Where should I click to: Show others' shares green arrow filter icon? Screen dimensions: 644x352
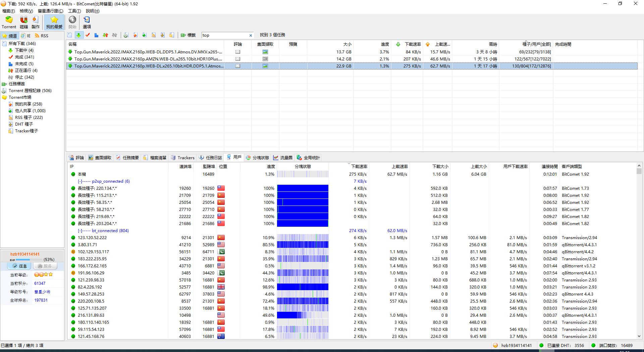pos(144,35)
